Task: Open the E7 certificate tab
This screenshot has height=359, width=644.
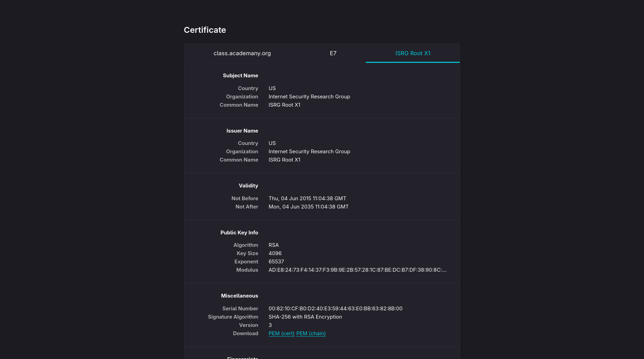Action: (333, 53)
